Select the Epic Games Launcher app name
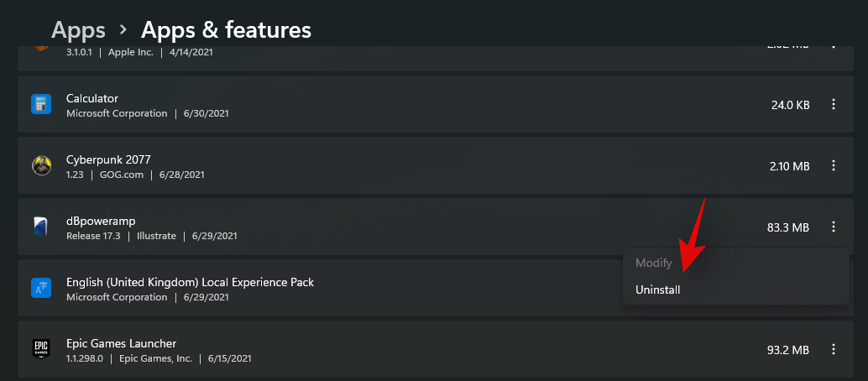The image size is (868, 381). tap(121, 343)
